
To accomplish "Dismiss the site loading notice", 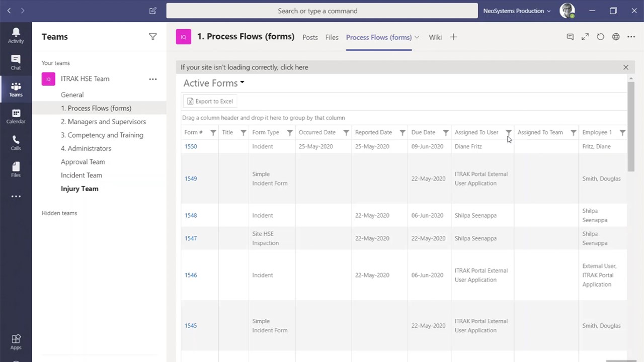I will (x=626, y=67).
